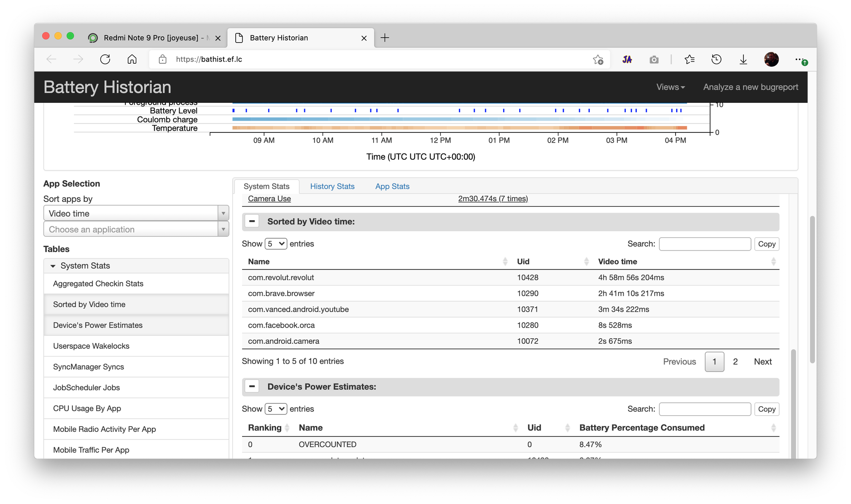851x504 pixels.
Task: Open the Choose an application dropdown
Action: [x=136, y=229]
